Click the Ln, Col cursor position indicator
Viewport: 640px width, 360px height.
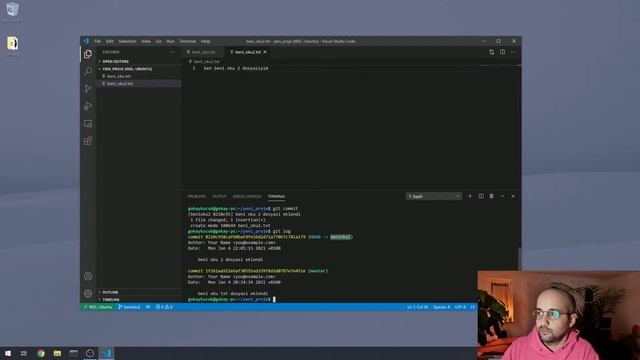[417, 307]
